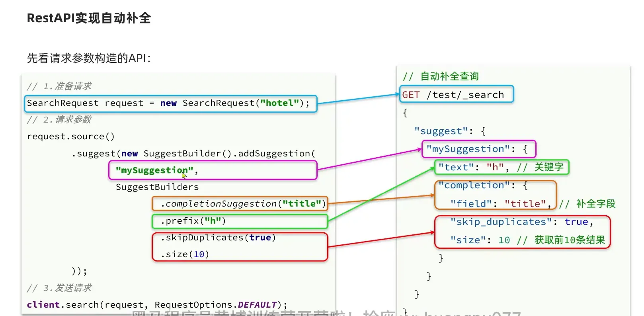Click the comment '// 3.发送请求'

tap(59, 288)
